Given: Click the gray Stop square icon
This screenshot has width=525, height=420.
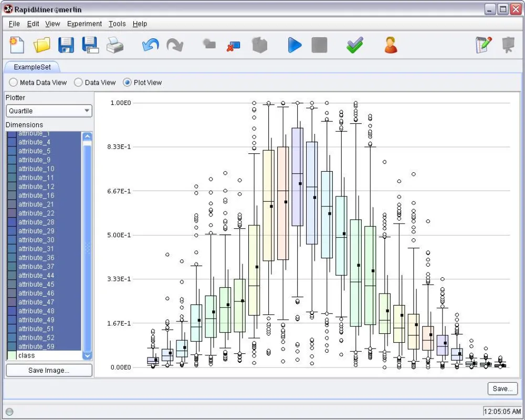Looking at the screenshot, I should tap(319, 45).
